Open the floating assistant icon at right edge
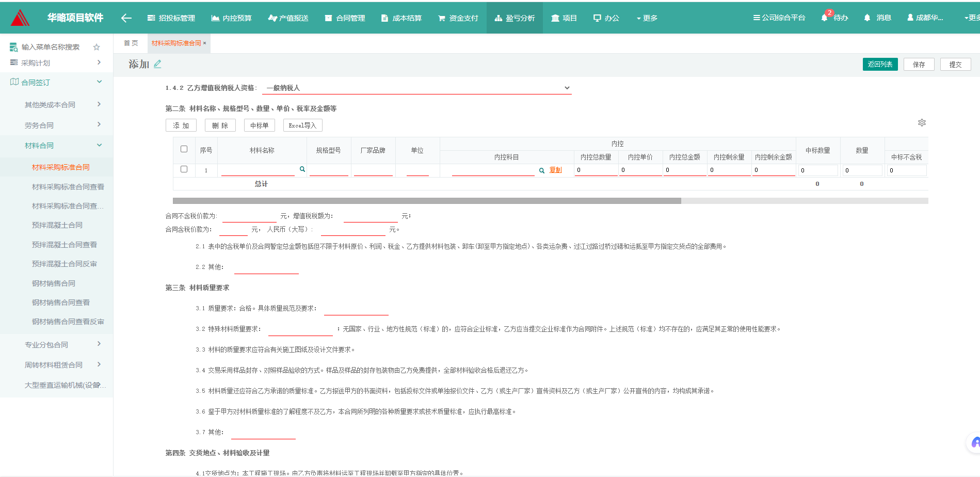Viewport: 980px width, 477px height. 974,443
